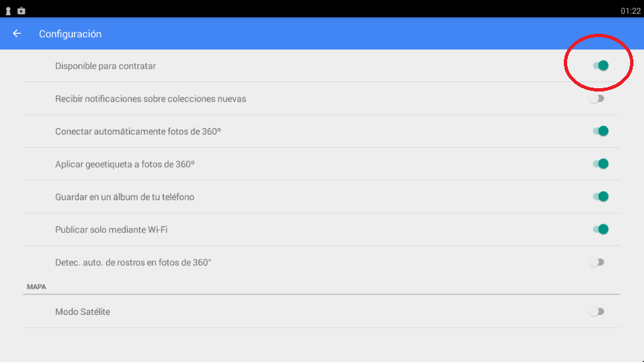This screenshot has width=644, height=362.
Task: Switch off Guardar en un álbum toggle
Action: (600, 196)
